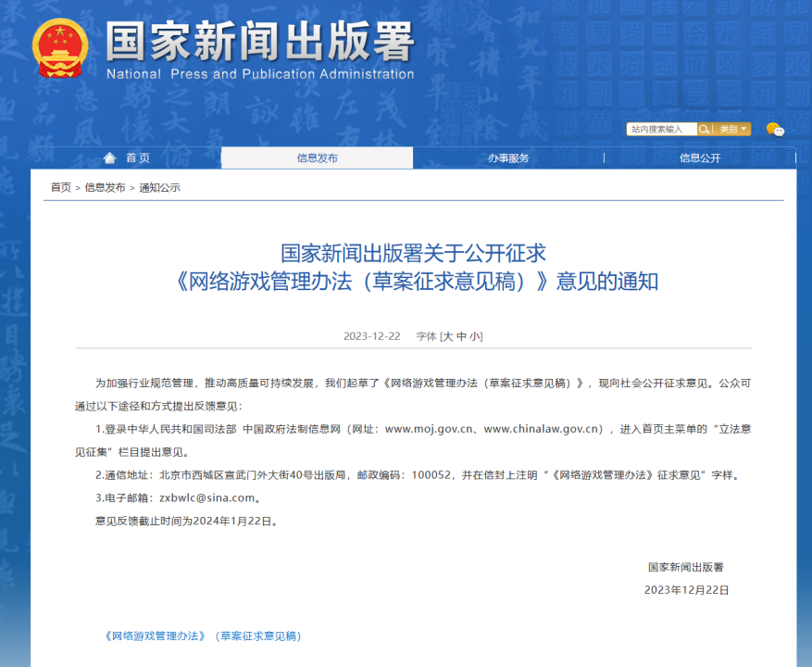
Task: Click 信息发布 in the breadcrumb trail
Action: coord(105,187)
